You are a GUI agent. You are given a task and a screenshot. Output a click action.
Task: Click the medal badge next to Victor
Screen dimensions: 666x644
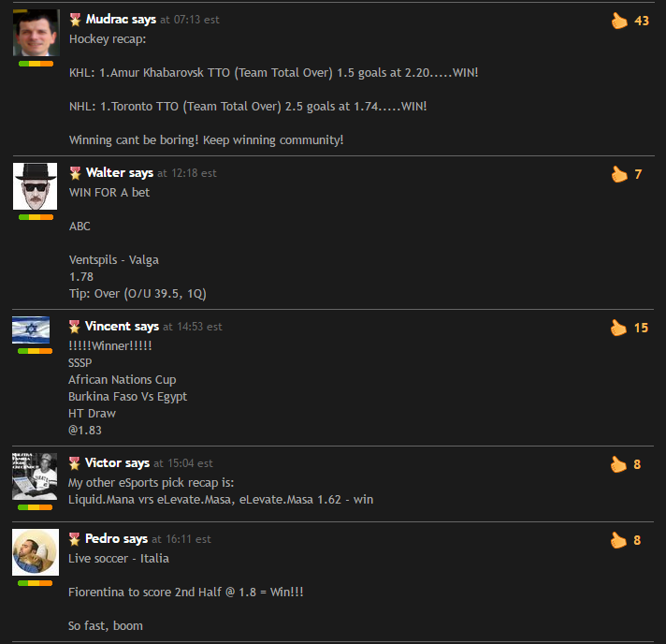[x=74, y=463]
